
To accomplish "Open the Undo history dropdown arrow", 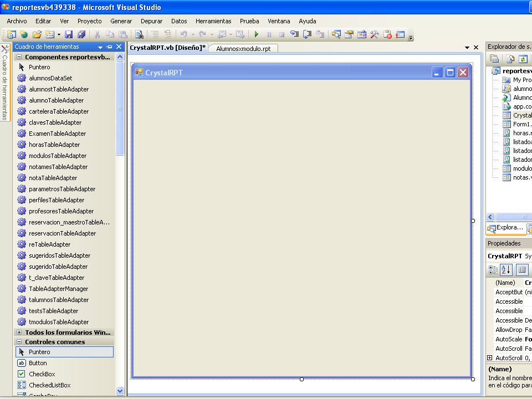I will (x=193, y=34).
